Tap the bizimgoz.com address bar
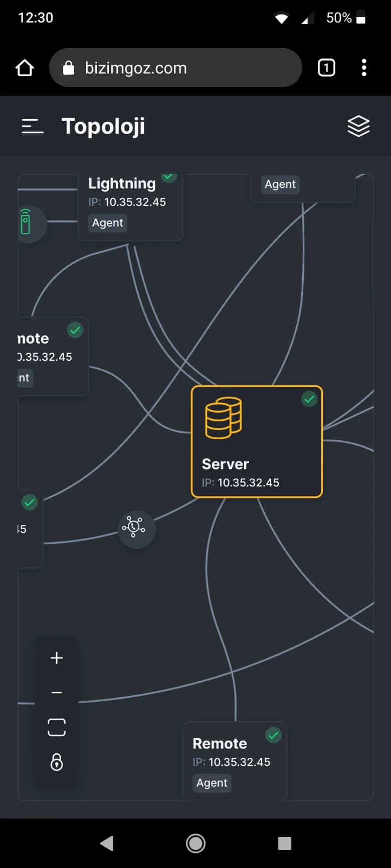The height and width of the screenshot is (868, 391). 175,68
